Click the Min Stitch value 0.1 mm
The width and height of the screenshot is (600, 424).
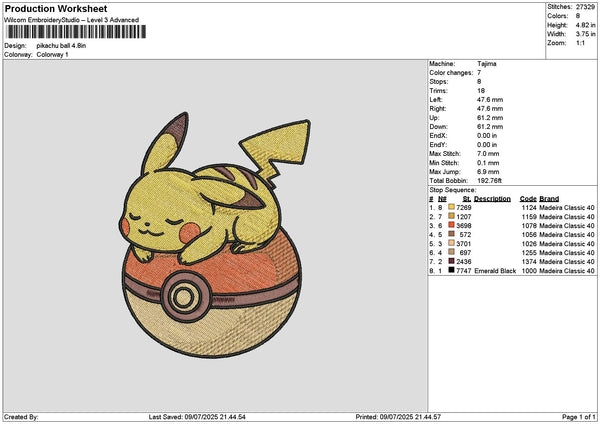[488, 163]
